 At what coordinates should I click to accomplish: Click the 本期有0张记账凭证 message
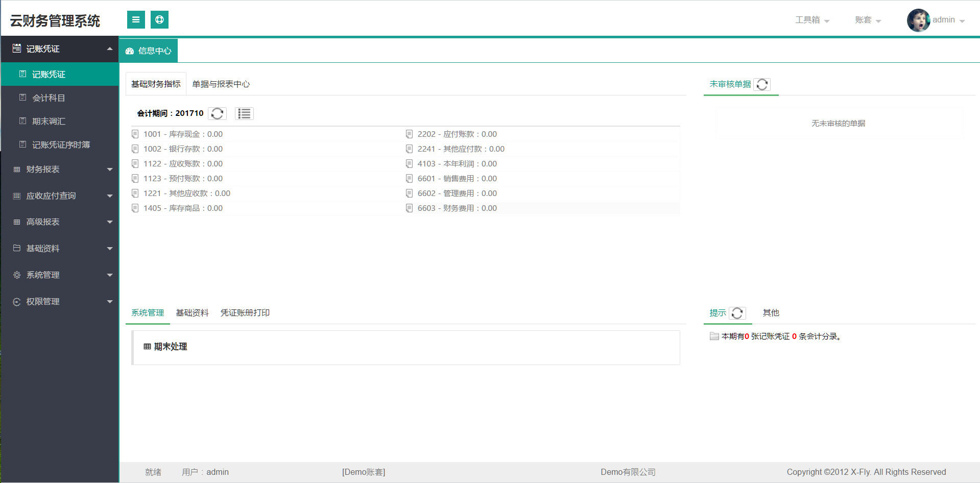781,336
